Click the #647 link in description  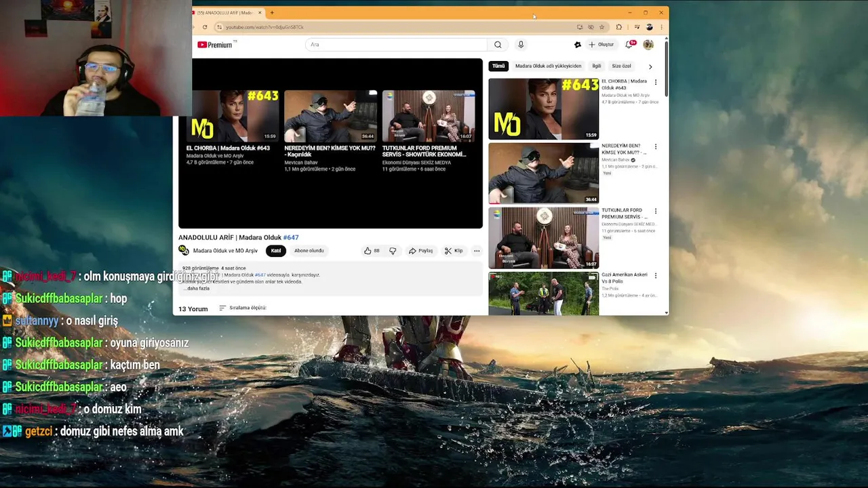click(260, 275)
